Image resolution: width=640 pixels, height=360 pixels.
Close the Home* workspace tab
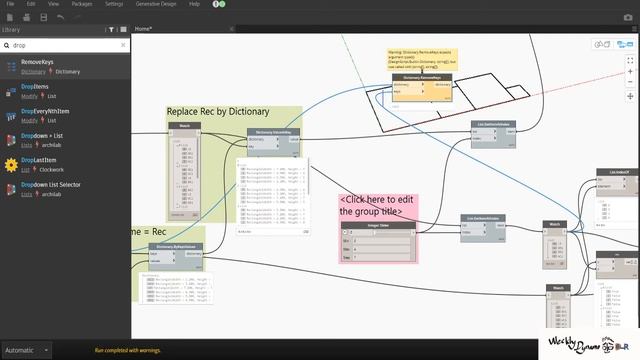click(x=231, y=29)
